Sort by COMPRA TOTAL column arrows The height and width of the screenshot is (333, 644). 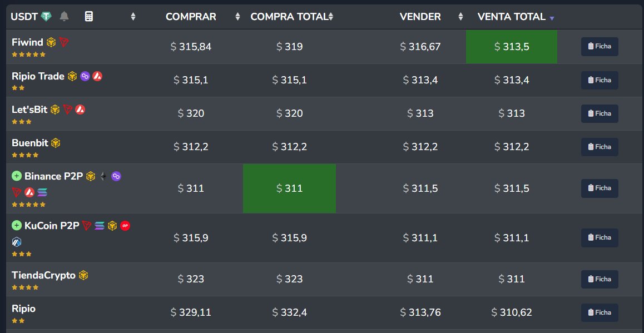point(331,17)
